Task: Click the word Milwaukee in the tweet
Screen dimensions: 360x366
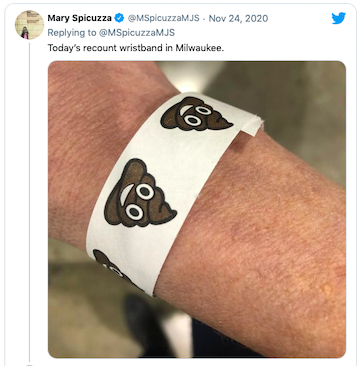Action: (201, 48)
